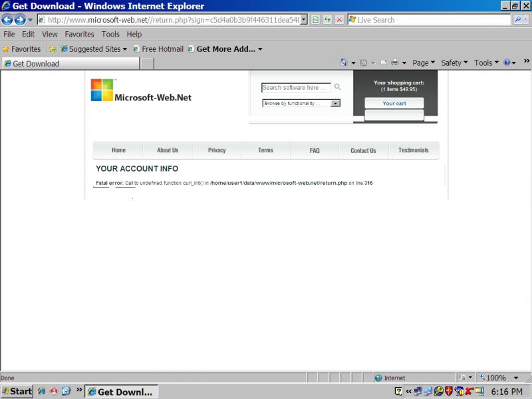Click the magnifier search button beside Live Search

click(517, 20)
